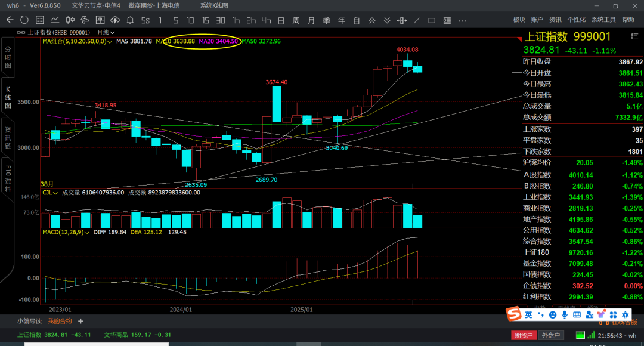Viewport: 644px width, 346px height.
Task: Click the 文华商品 159.17 ticker
Action: pyautogui.click(x=137, y=335)
